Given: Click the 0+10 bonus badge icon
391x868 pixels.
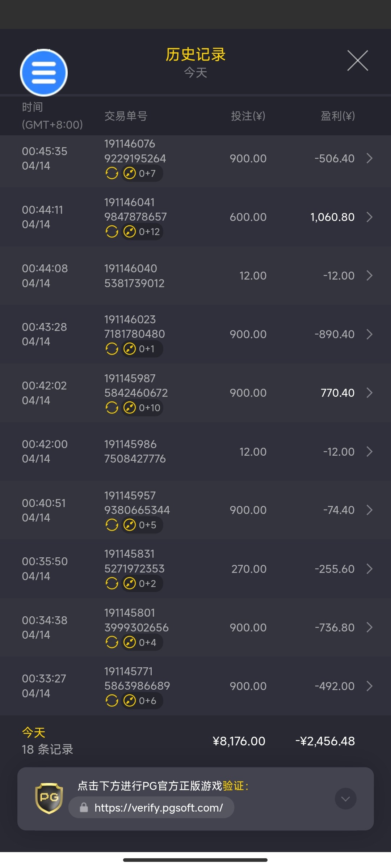Looking at the screenshot, I should [130, 408].
